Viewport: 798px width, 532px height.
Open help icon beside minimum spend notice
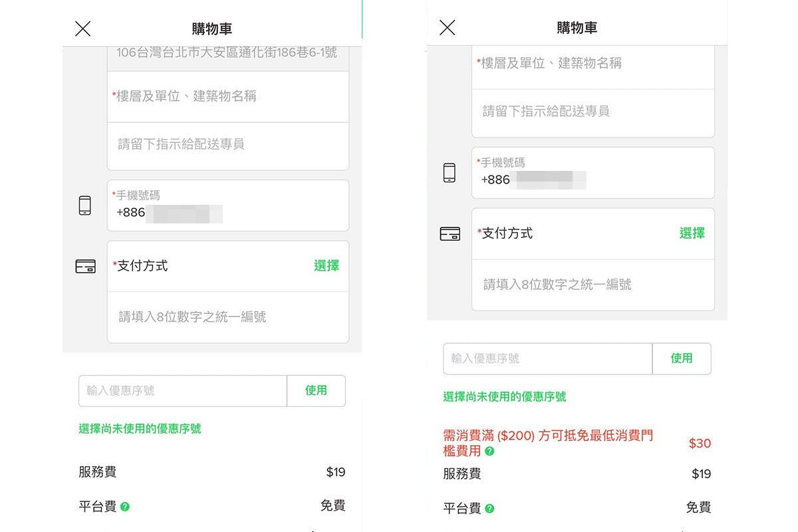point(490,451)
